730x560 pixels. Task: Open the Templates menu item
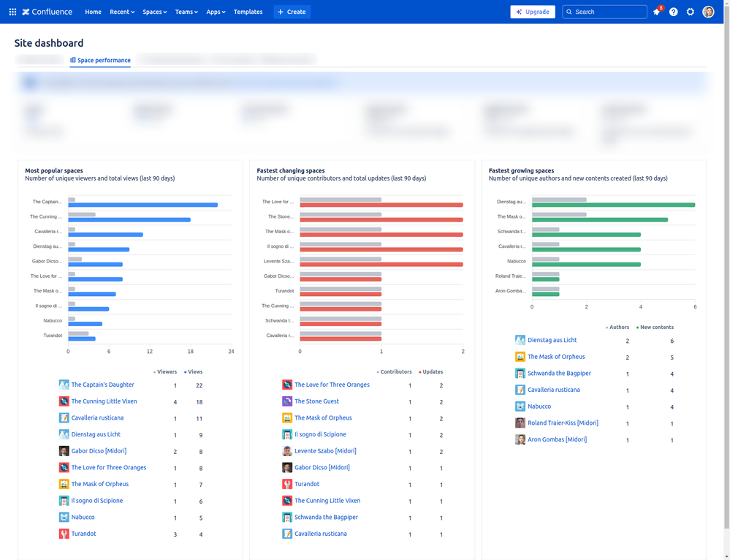(x=248, y=12)
